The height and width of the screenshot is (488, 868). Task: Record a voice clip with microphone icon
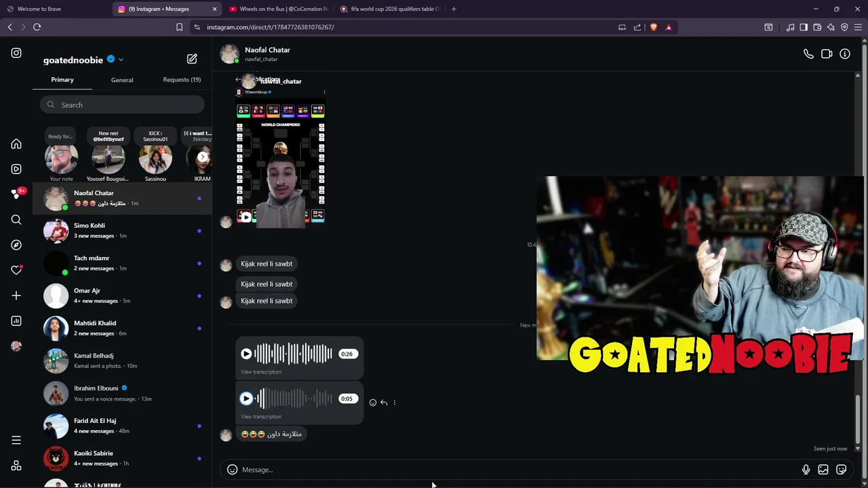pos(806,470)
